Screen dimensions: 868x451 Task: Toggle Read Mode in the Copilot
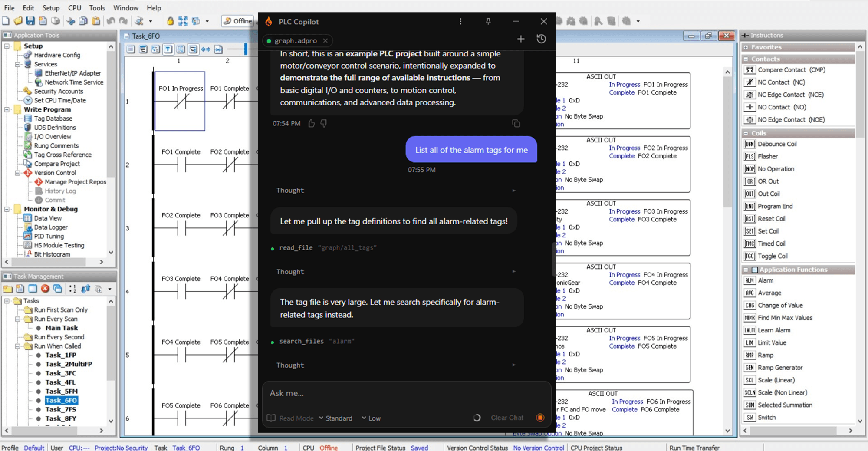[290, 418]
